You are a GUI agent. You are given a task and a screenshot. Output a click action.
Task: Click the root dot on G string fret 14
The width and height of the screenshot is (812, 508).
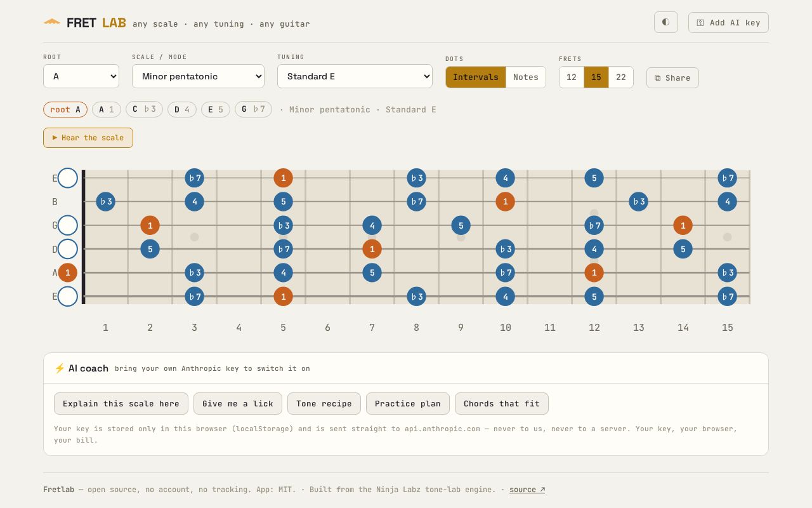683,225
